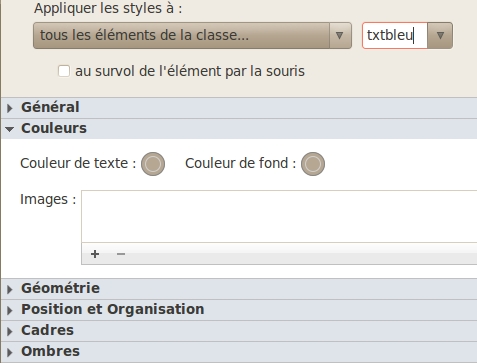Open the tous les éléments de la classe dropdown
The image size is (477, 363).
(x=192, y=35)
